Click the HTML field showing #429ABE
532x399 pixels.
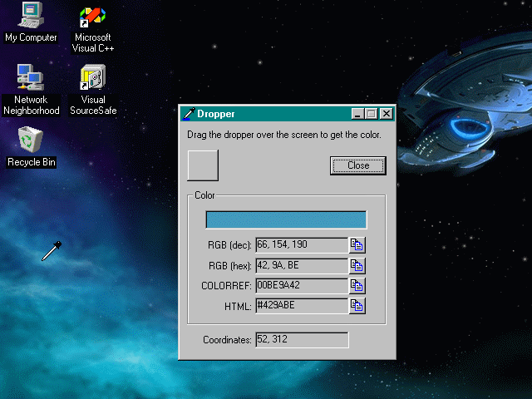pyautogui.click(x=302, y=306)
